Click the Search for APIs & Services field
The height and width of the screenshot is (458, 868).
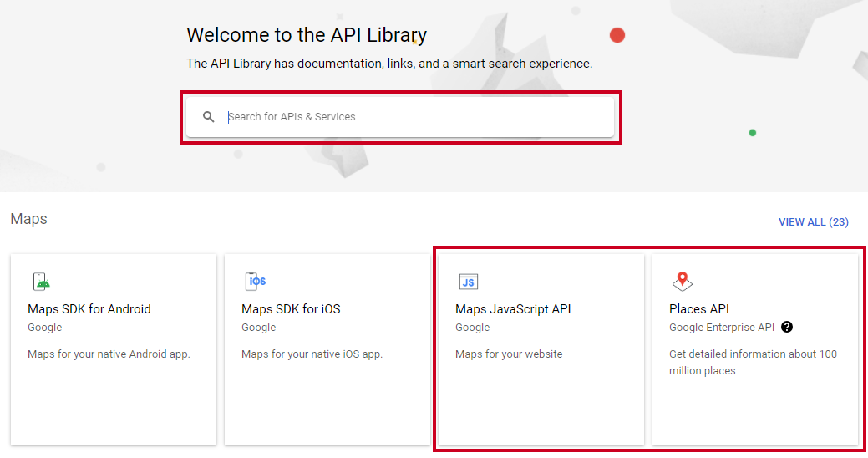click(x=399, y=117)
